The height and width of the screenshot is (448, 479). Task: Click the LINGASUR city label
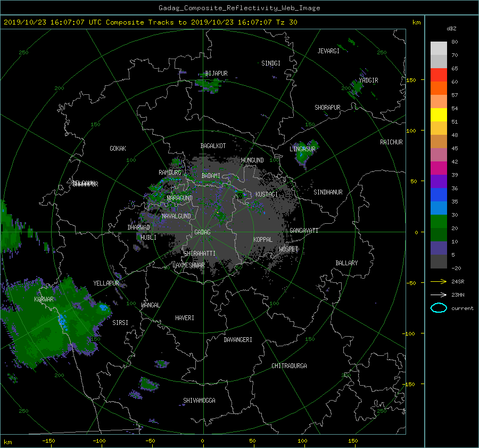click(x=302, y=149)
